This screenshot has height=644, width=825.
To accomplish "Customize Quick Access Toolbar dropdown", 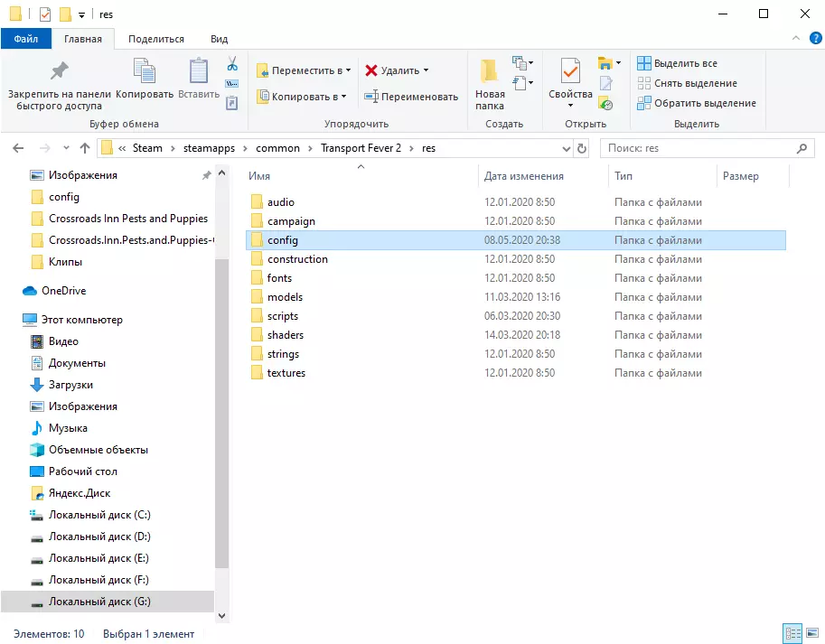I will (81, 15).
